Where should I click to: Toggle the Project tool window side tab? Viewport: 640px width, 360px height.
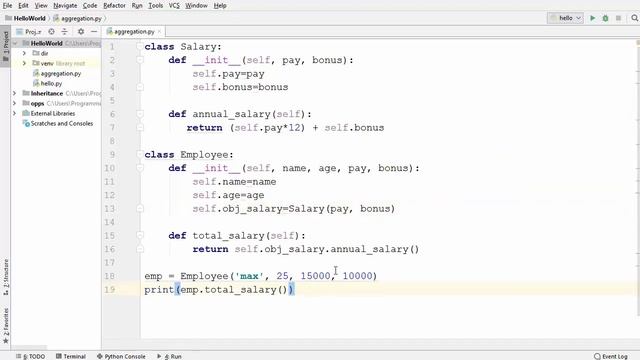pyautogui.click(x=5, y=47)
